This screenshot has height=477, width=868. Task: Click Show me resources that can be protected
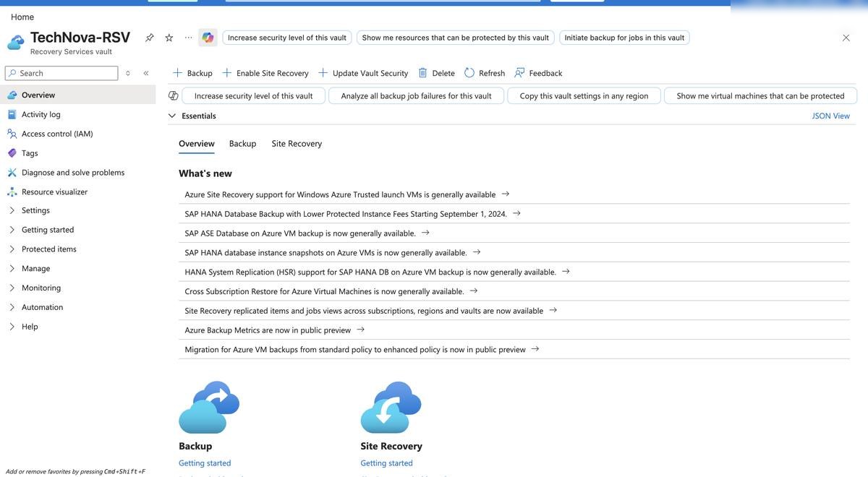[x=456, y=38]
